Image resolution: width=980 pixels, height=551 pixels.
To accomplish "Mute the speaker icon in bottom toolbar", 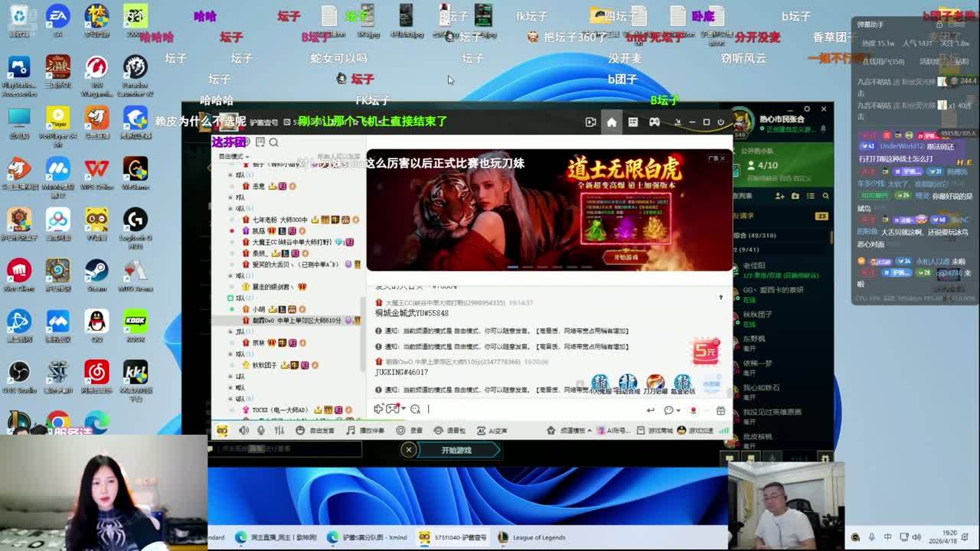I will click(243, 430).
